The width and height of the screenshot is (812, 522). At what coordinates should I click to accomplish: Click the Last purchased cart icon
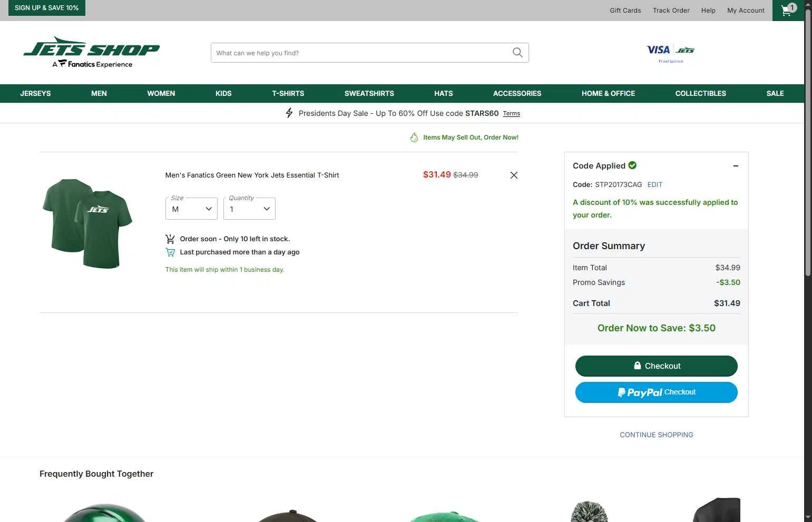[x=170, y=252]
